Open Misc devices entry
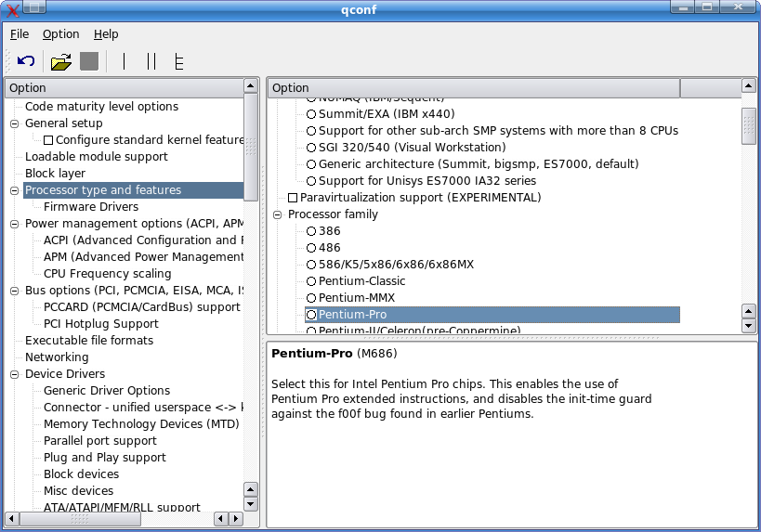Screen dimensions: 761x532 tap(78, 491)
